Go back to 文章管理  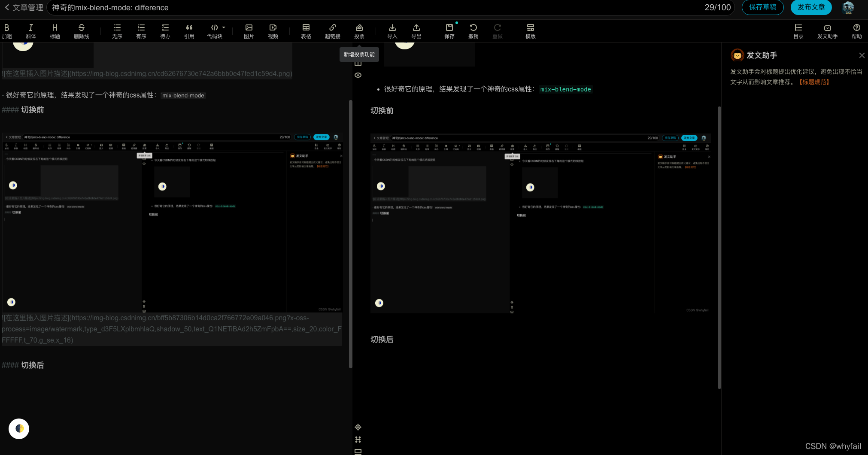[x=24, y=8]
